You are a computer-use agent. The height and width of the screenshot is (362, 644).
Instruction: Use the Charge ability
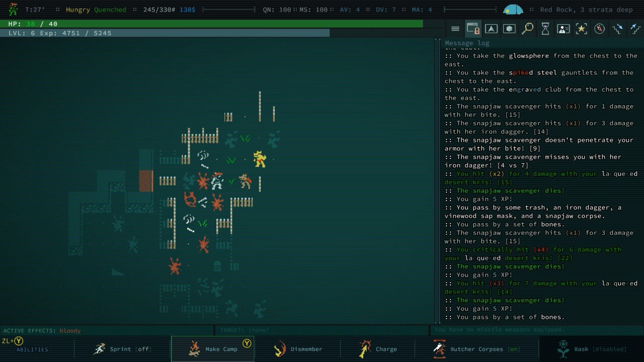tap(378, 349)
